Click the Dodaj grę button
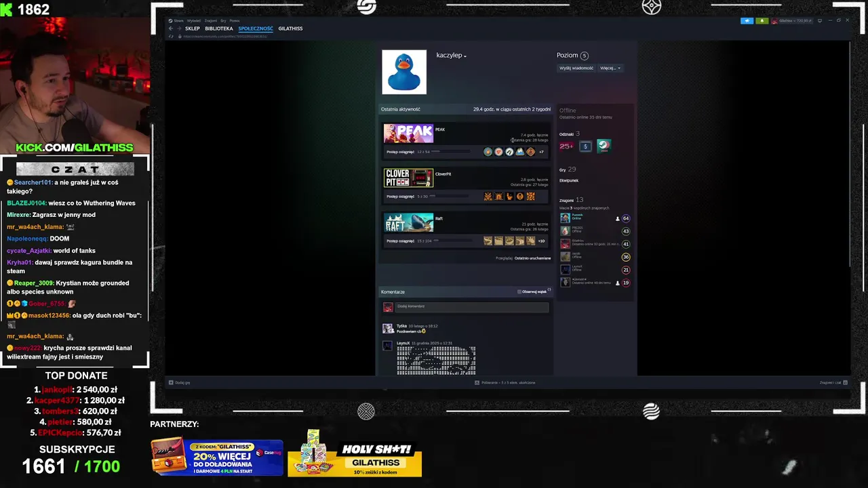Image resolution: width=868 pixels, height=488 pixels. pyautogui.click(x=180, y=383)
